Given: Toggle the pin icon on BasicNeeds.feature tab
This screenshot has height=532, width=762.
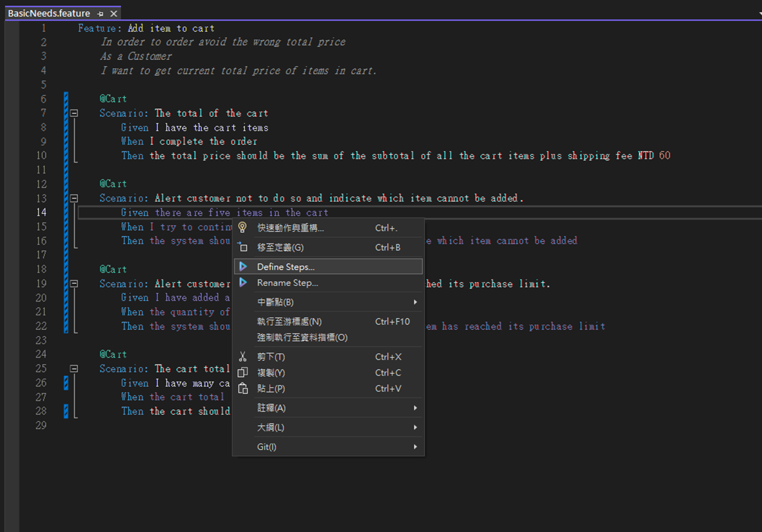Looking at the screenshot, I should coord(100,14).
